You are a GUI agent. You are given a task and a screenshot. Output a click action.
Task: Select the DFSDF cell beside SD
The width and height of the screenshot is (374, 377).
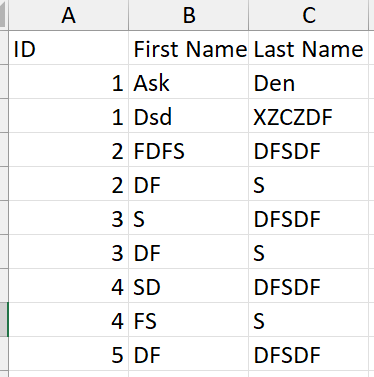coord(309,286)
